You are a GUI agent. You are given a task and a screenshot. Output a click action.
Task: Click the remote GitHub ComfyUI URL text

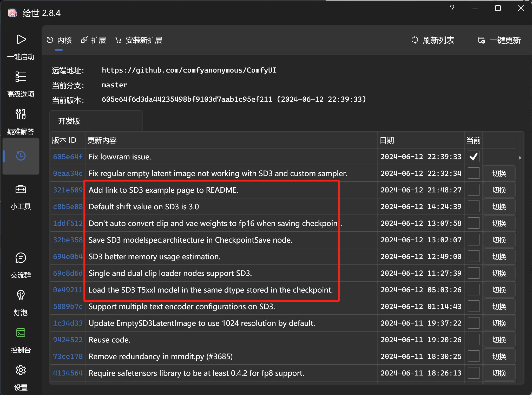tap(189, 70)
